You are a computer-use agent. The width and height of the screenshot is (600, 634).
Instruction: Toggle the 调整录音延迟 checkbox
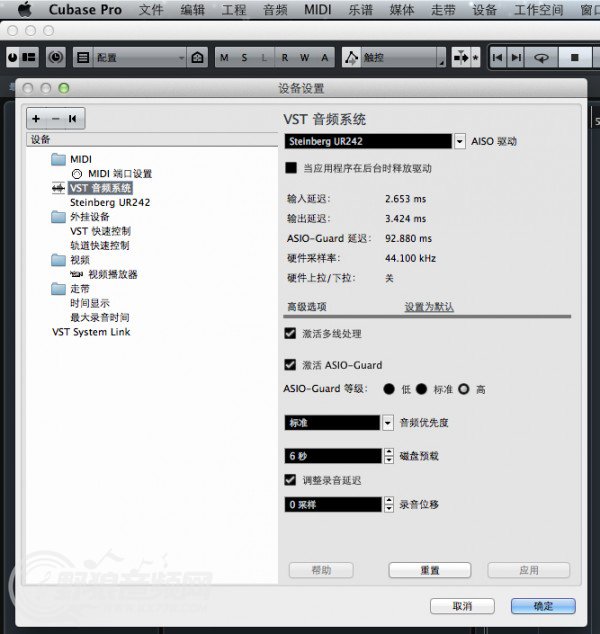(290, 480)
